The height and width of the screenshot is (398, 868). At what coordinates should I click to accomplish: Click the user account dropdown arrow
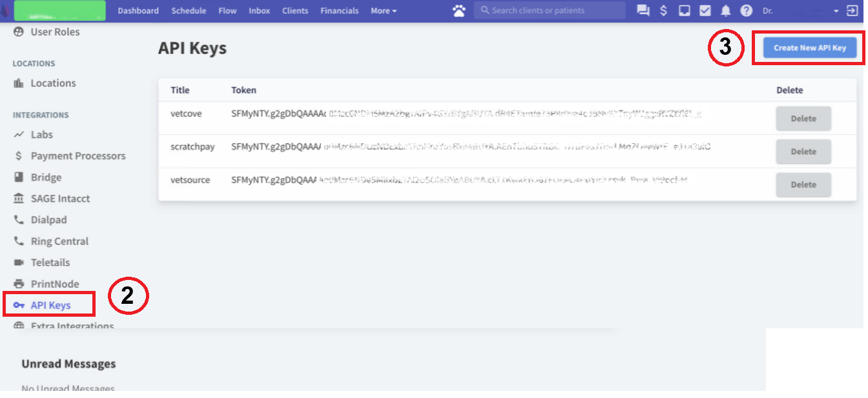click(x=836, y=11)
